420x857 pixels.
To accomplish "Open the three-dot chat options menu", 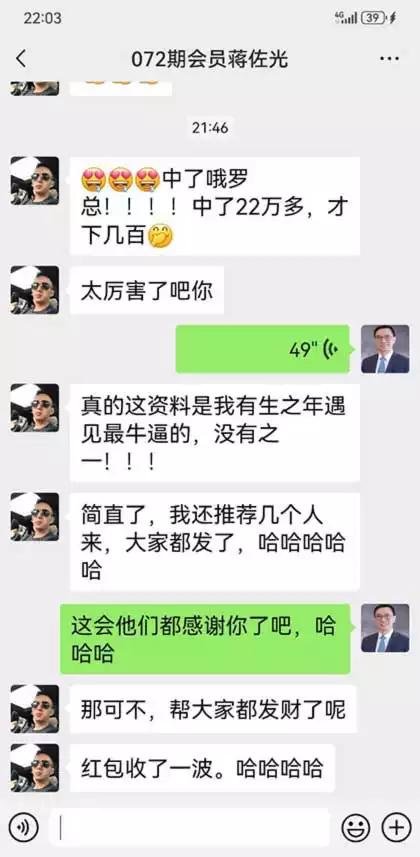I will coord(389,59).
